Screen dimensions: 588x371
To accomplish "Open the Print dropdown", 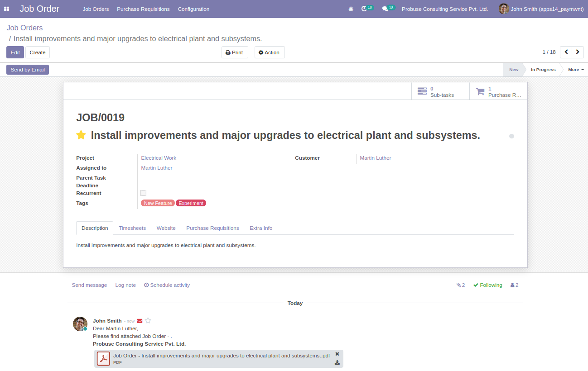I will (235, 52).
